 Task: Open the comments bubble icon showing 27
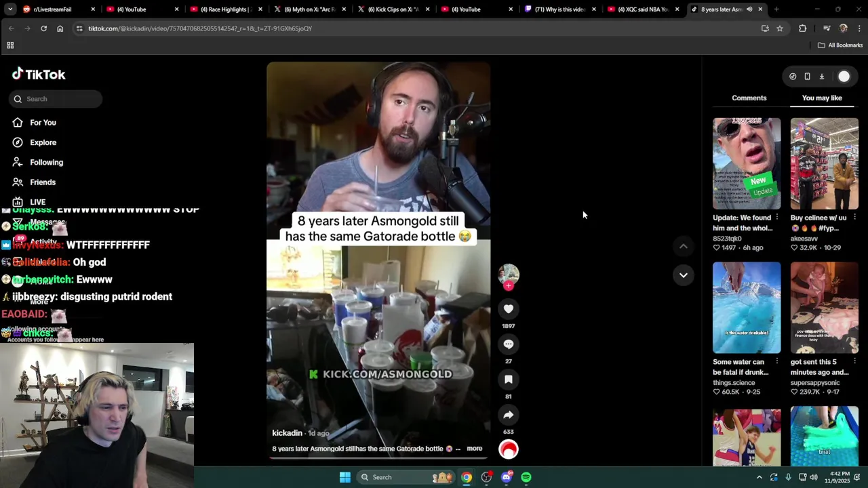click(509, 344)
